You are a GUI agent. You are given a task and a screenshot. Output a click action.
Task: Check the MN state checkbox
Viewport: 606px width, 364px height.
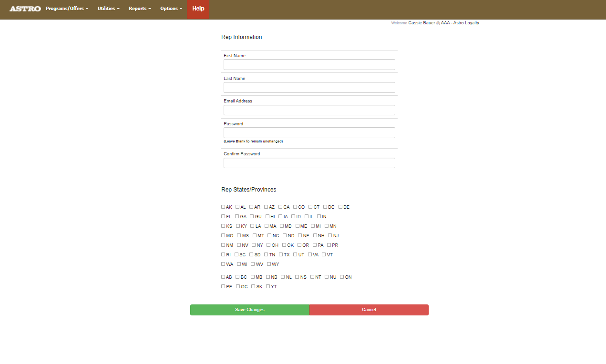coord(327,226)
